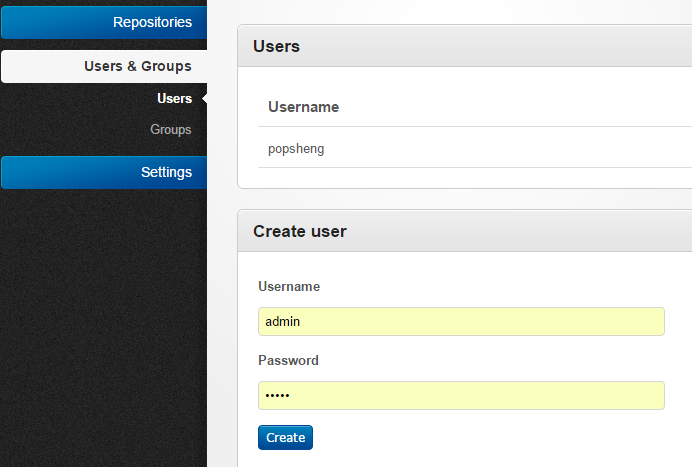Click the popsheng username entry

296,149
